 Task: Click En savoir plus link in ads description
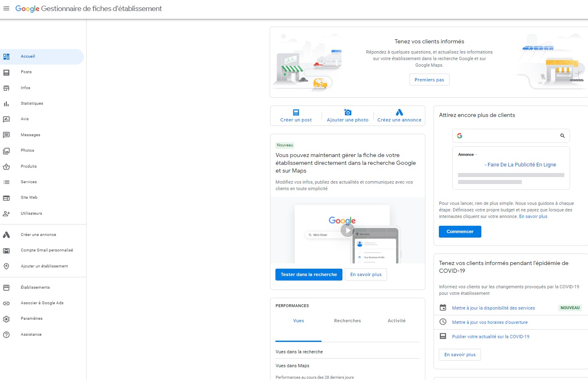tap(533, 217)
